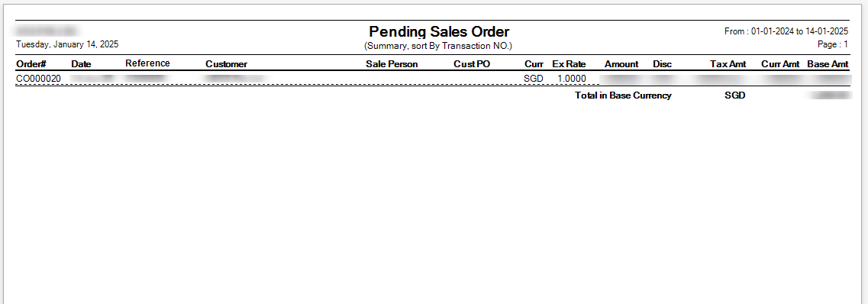The height and width of the screenshot is (304, 868).
Task: Click the Base Amt column header
Action: pyautogui.click(x=828, y=64)
